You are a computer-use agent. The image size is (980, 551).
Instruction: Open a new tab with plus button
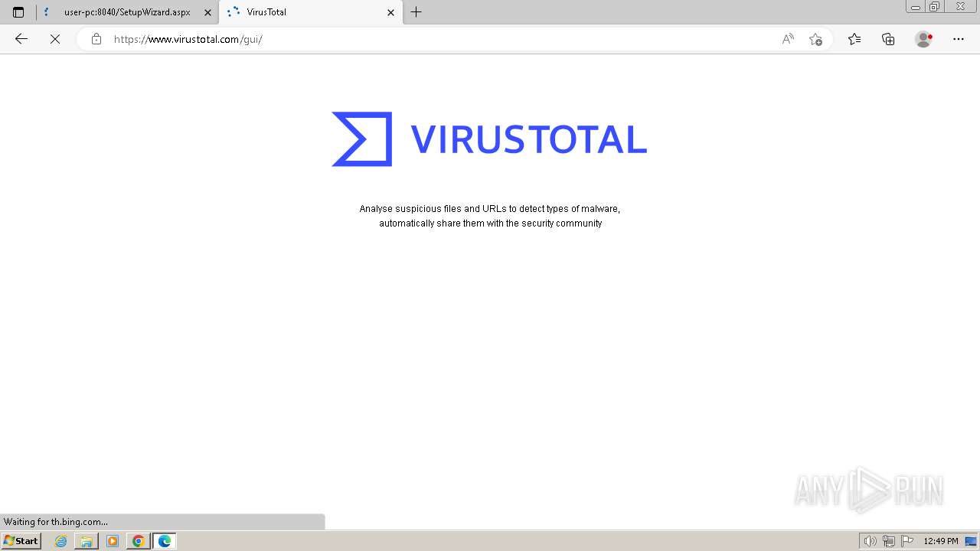pos(416,12)
